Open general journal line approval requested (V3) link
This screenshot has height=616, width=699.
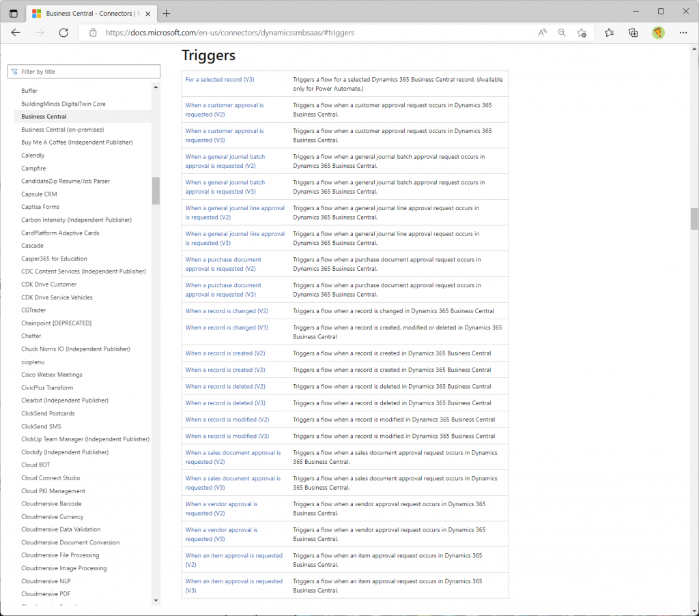tap(235, 238)
